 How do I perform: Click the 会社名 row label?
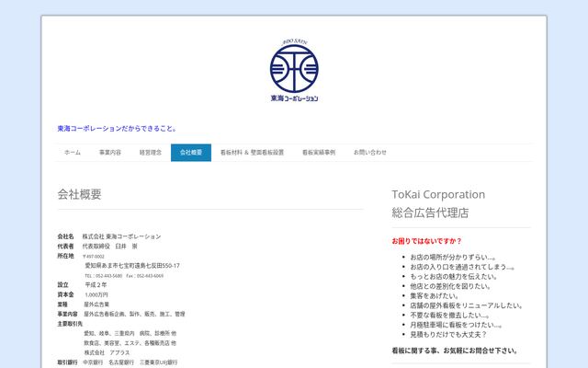(x=65, y=236)
